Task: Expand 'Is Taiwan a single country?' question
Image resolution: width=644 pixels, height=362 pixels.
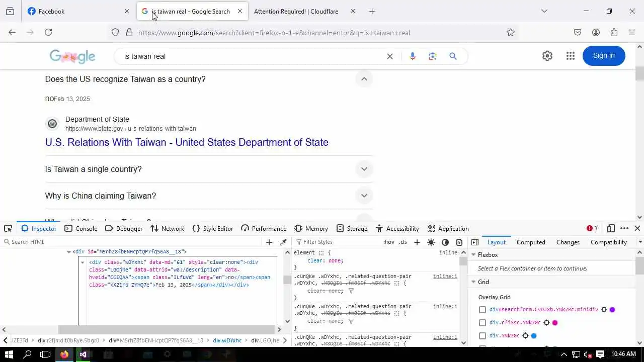Action: (x=364, y=169)
